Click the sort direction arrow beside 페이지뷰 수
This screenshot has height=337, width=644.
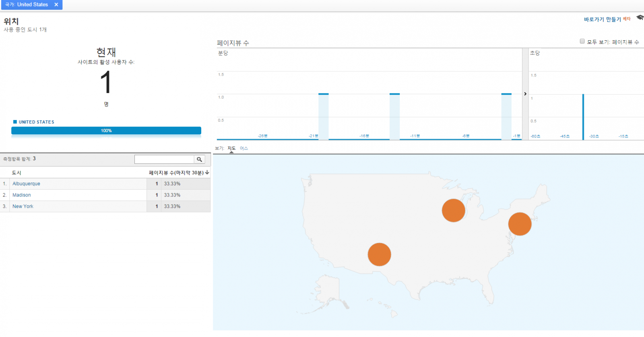point(207,173)
